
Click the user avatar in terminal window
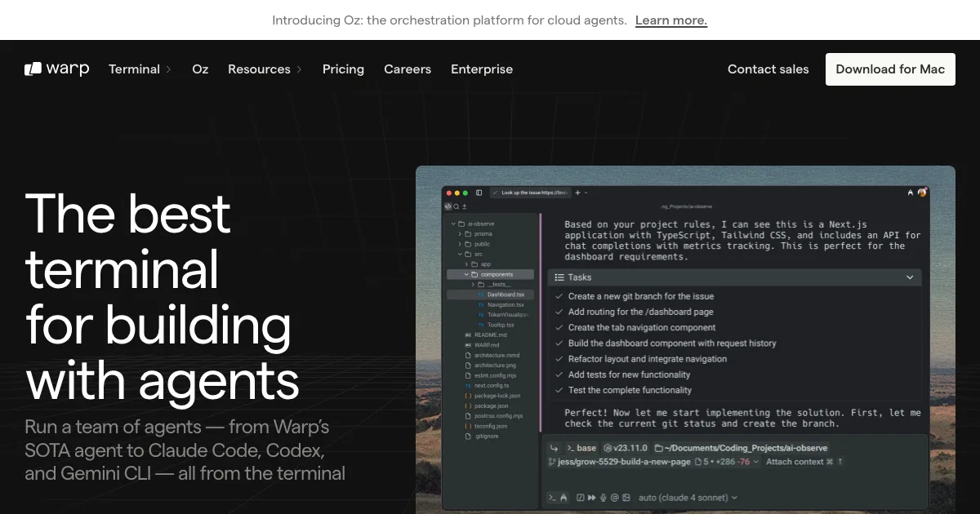pyautogui.click(x=922, y=193)
